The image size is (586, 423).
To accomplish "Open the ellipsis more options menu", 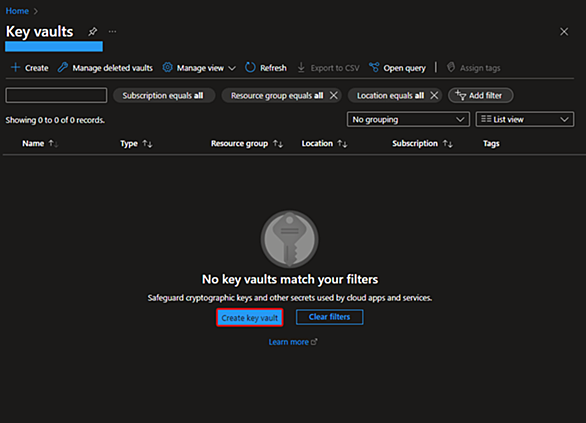I will [x=112, y=32].
